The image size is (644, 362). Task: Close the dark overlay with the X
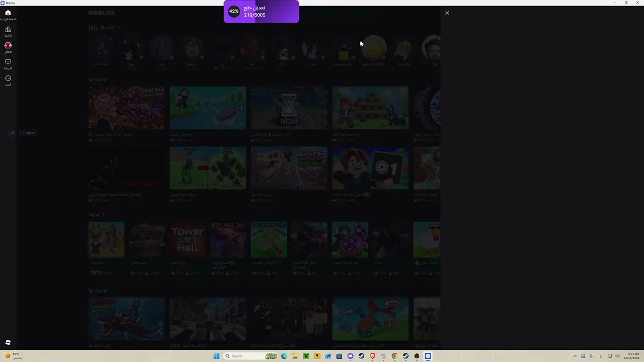click(447, 13)
